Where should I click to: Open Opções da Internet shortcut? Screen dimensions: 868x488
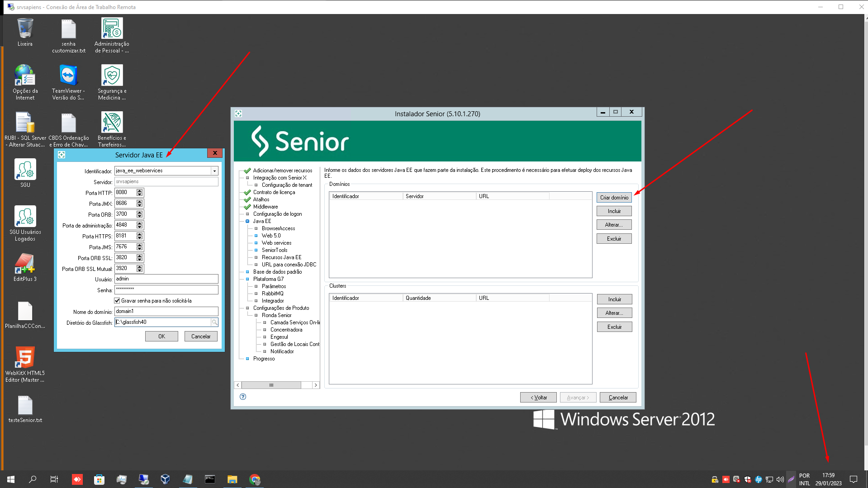point(25,82)
